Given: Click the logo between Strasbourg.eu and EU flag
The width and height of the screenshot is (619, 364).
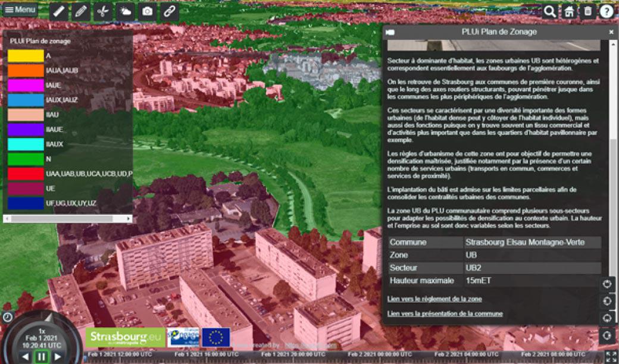Looking at the screenshot, I should pos(183,338).
